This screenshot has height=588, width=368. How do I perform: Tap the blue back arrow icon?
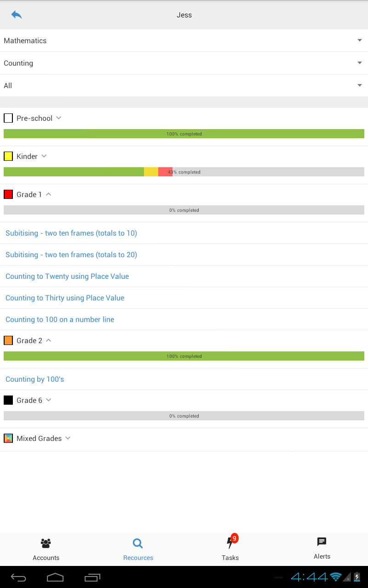[17, 15]
